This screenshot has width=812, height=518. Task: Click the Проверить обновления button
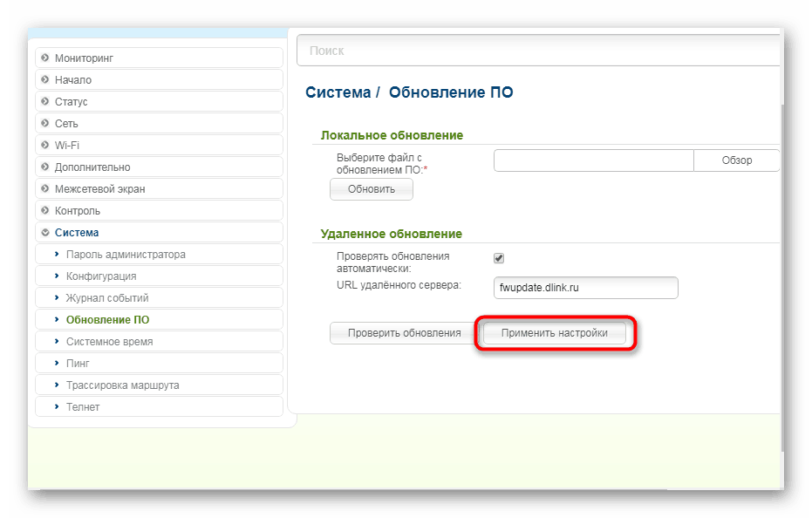point(404,332)
